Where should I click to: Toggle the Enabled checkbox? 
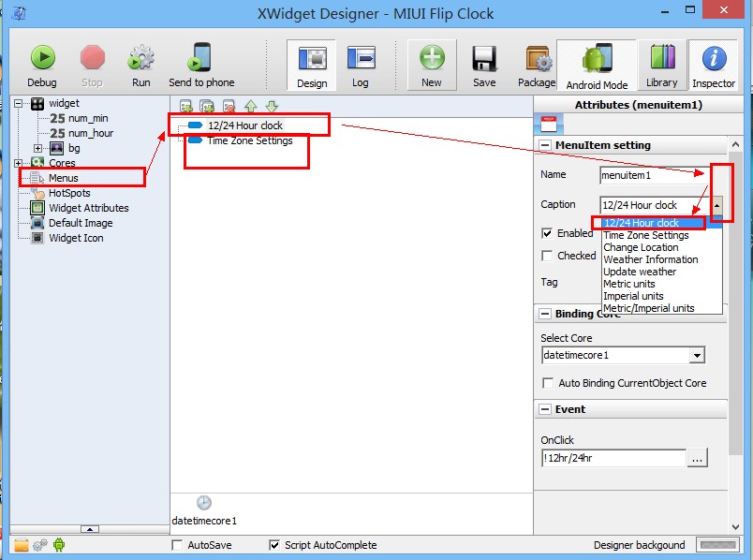click(x=547, y=233)
